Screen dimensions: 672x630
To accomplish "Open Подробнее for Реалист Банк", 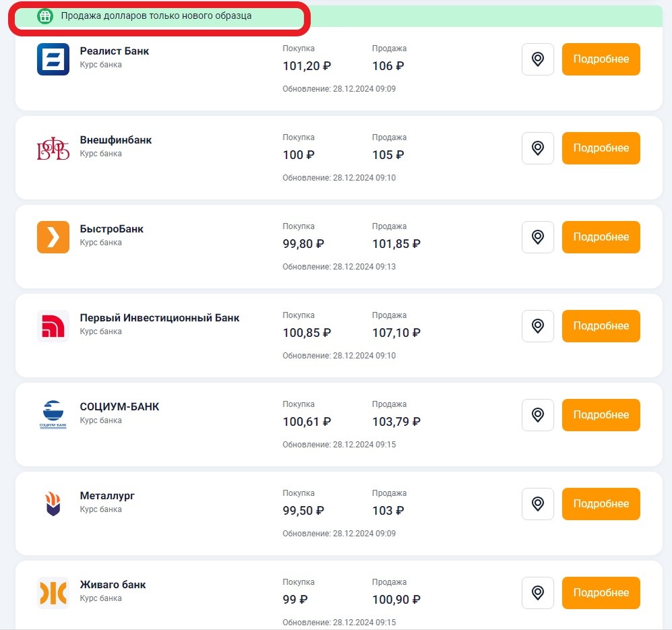I will point(601,59).
